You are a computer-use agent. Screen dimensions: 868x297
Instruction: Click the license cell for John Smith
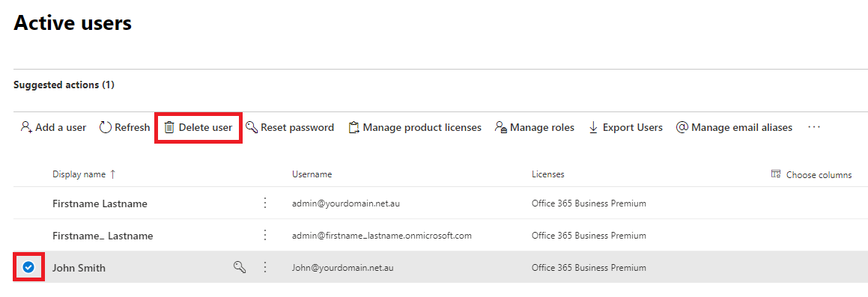(589, 268)
